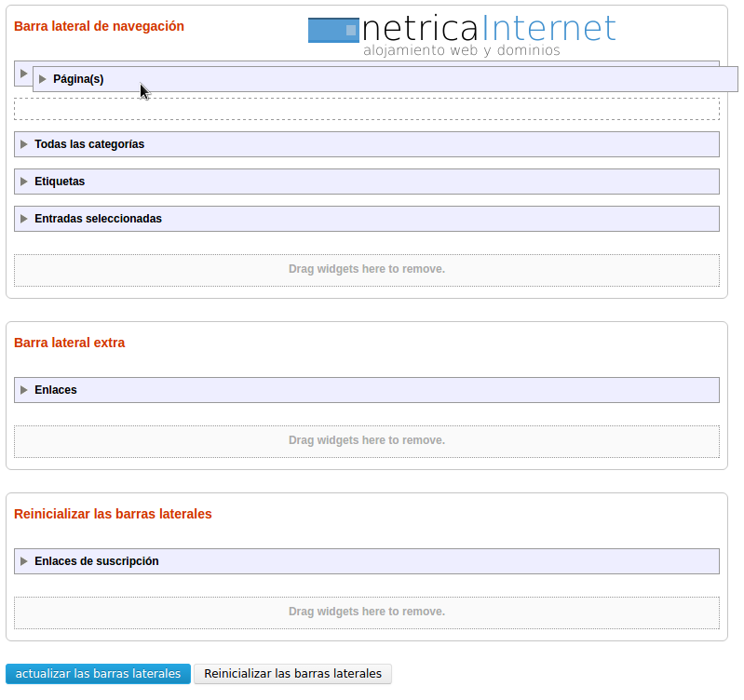Click actualizar las barras laterales button
The image size is (744, 700).
98,673
